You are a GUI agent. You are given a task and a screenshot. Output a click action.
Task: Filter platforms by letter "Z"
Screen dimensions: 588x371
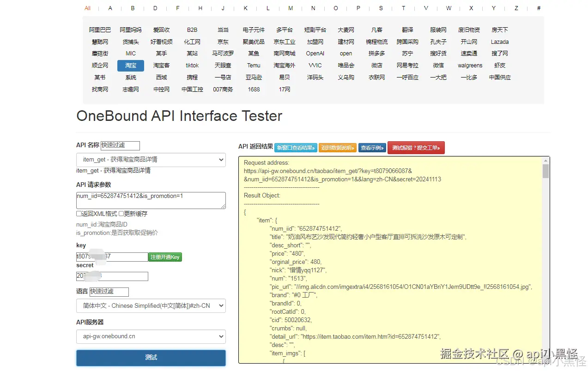click(x=516, y=8)
